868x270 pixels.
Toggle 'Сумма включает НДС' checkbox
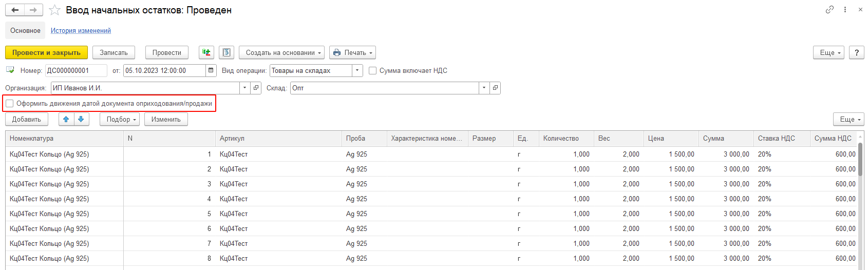(x=373, y=70)
